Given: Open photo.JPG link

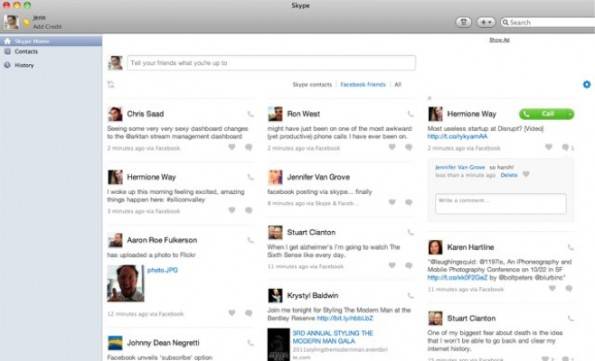Looking at the screenshot, I should point(162,270).
